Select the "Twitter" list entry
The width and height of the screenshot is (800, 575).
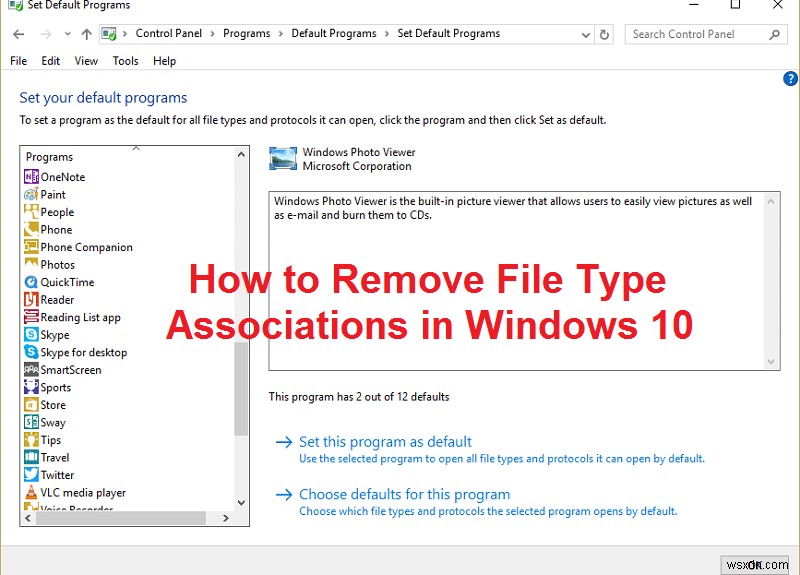click(57, 474)
